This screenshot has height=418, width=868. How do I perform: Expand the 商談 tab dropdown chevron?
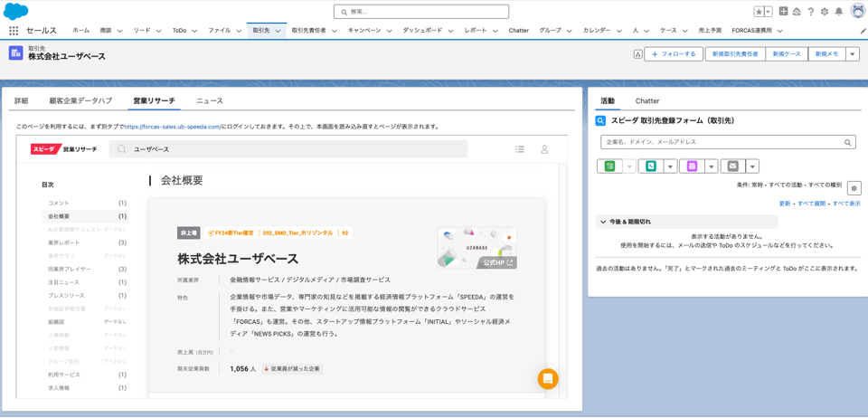119,31
